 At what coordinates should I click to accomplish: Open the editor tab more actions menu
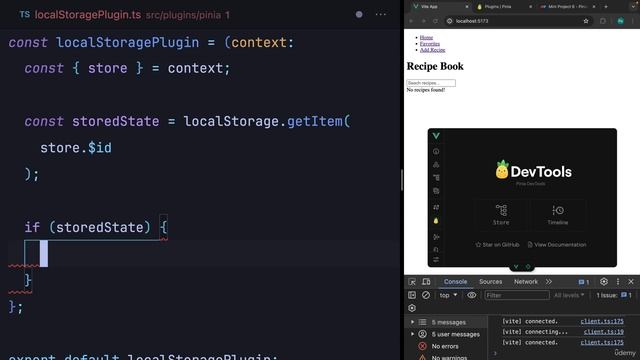click(x=380, y=15)
